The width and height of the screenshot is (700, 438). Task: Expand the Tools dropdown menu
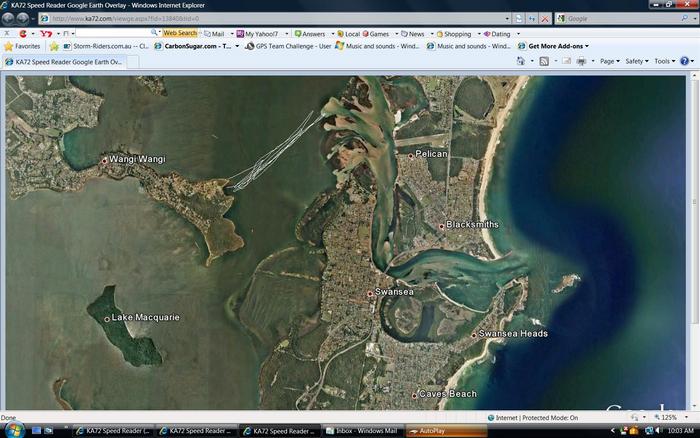[x=664, y=61]
